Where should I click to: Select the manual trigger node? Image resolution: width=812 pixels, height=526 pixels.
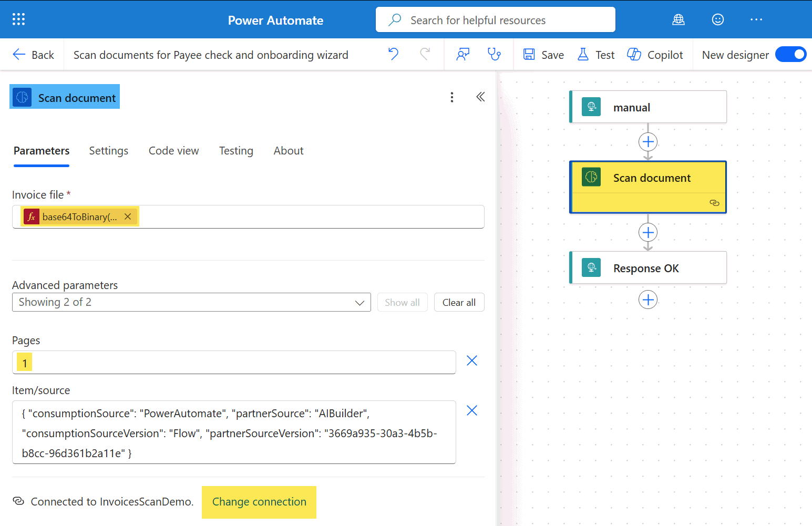648,107
